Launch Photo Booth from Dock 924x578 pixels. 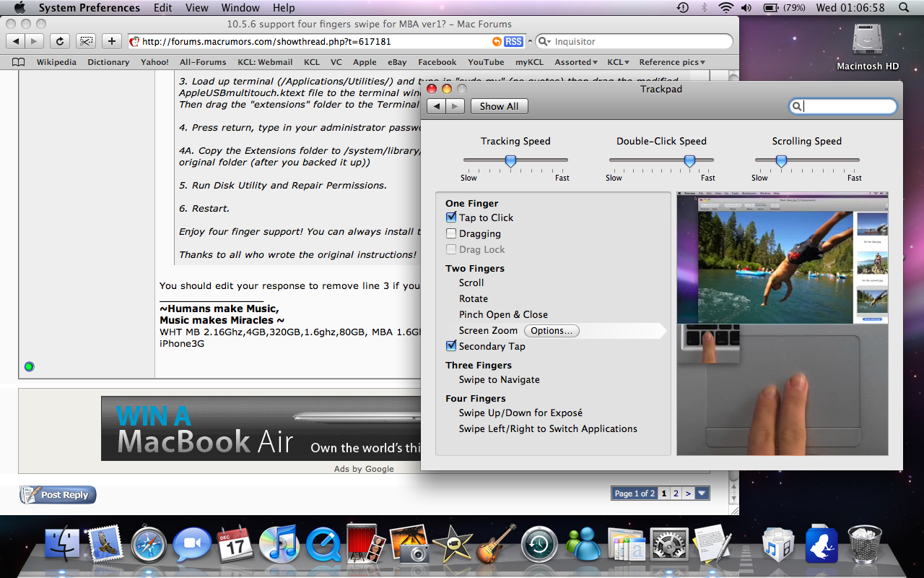365,543
